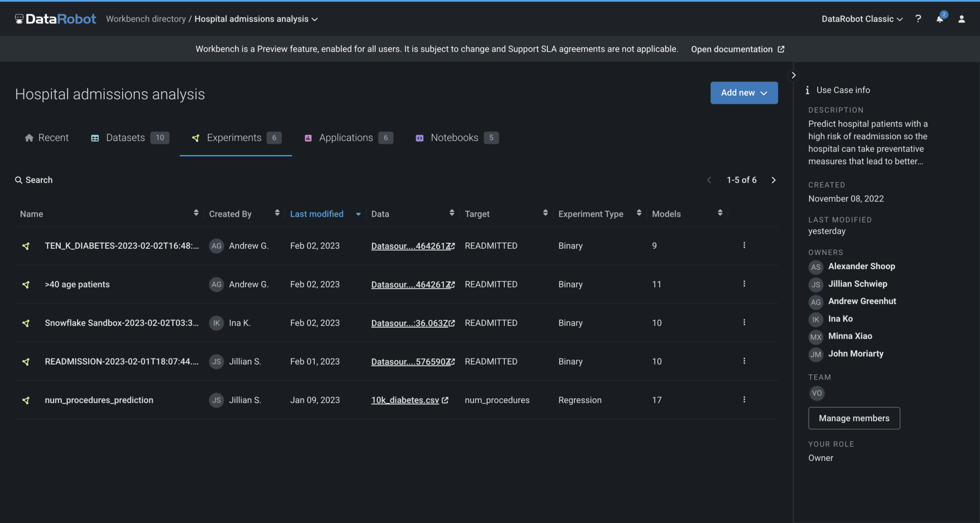Click the DataRobot logo

pyautogui.click(x=56, y=19)
